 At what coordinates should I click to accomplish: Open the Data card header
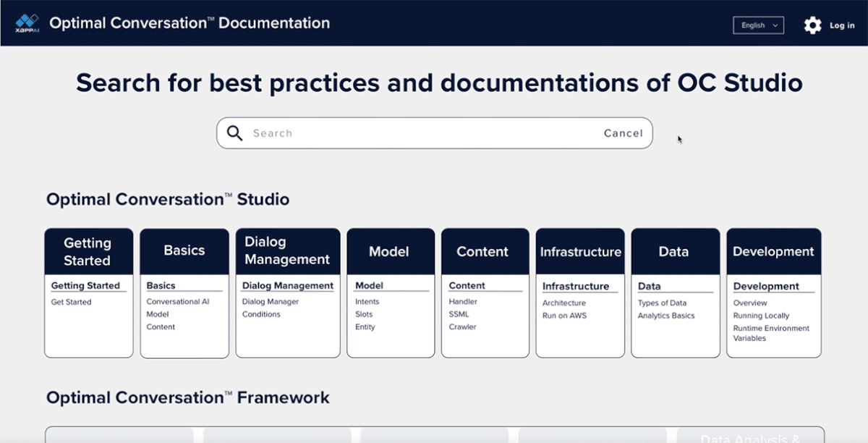[x=676, y=251]
